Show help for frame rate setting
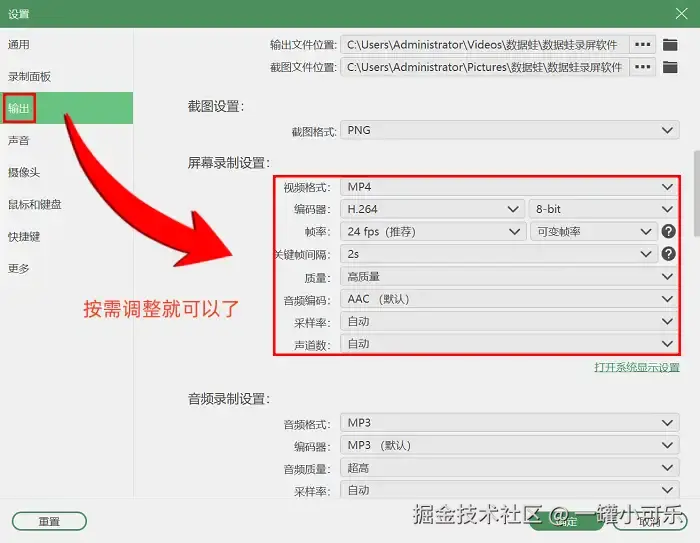Screen dimensions: 700x543 [668, 231]
